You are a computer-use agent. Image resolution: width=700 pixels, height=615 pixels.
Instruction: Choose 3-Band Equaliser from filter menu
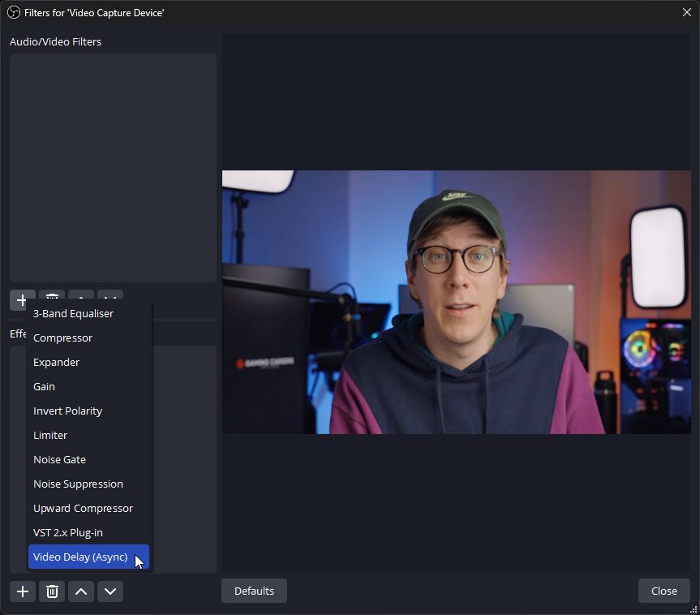click(x=73, y=313)
